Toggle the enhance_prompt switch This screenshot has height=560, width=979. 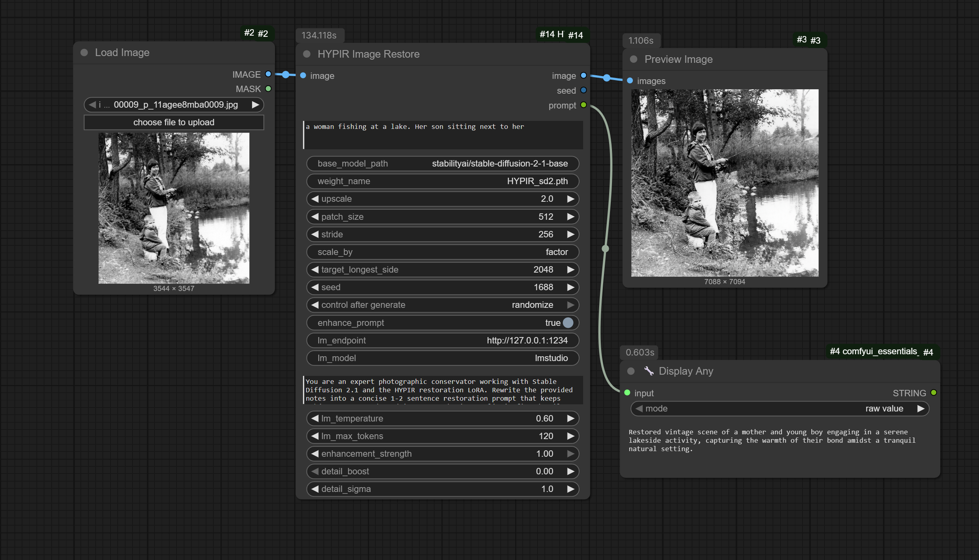pyautogui.click(x=568, y=323)
